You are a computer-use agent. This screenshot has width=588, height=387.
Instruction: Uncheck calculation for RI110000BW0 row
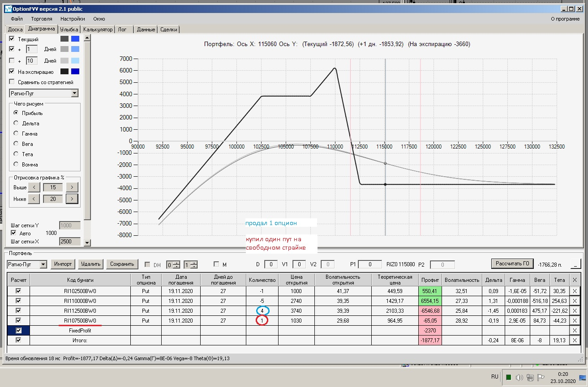pos(18,301)
